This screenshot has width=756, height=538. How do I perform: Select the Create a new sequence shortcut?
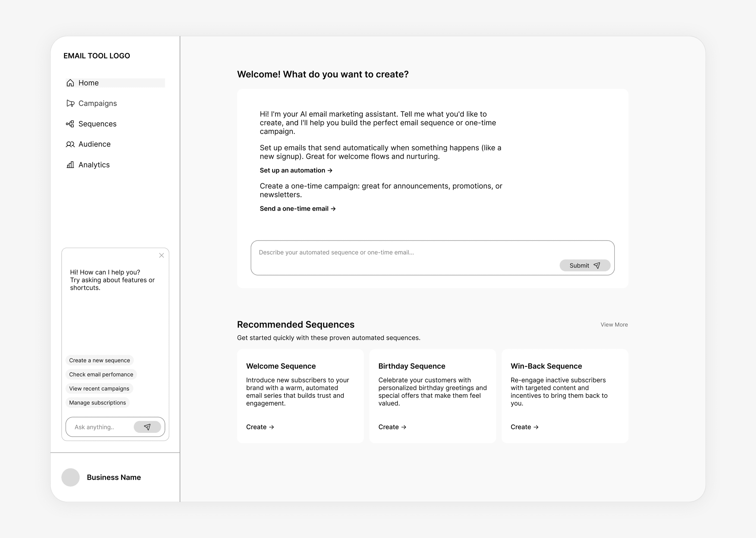pyautogui.click(x=99, y=360)
